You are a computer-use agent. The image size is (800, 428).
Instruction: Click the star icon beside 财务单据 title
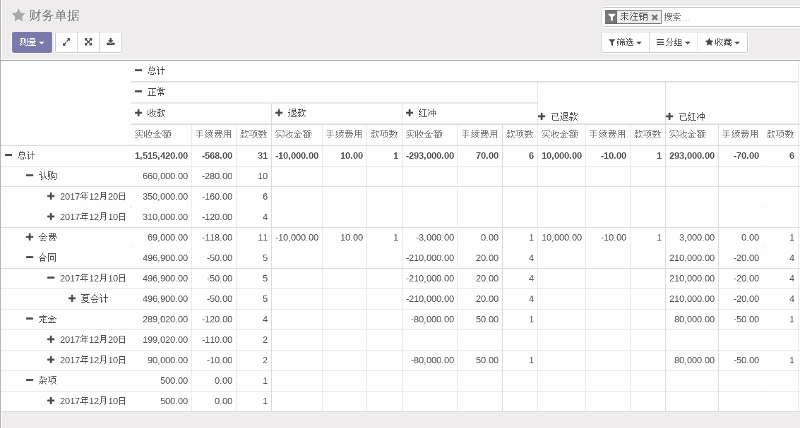coord(18,16)
